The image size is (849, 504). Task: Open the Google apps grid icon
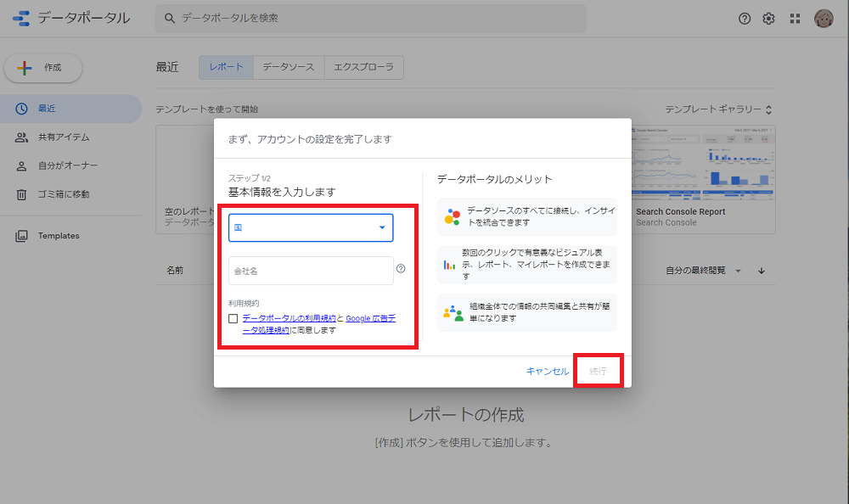point(796,17)
